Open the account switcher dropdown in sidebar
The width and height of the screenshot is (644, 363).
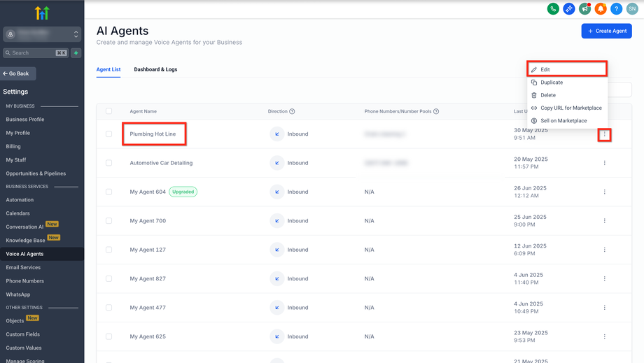pos(42,34)
